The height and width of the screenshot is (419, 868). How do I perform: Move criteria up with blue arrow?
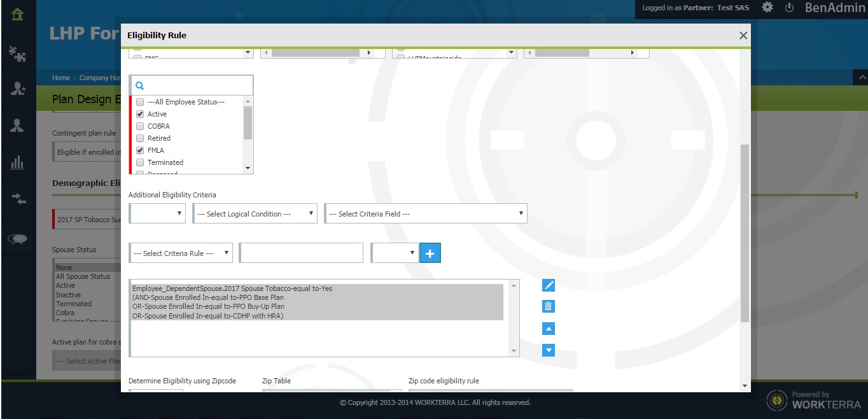pyautogui.click(x=549, y=329)
